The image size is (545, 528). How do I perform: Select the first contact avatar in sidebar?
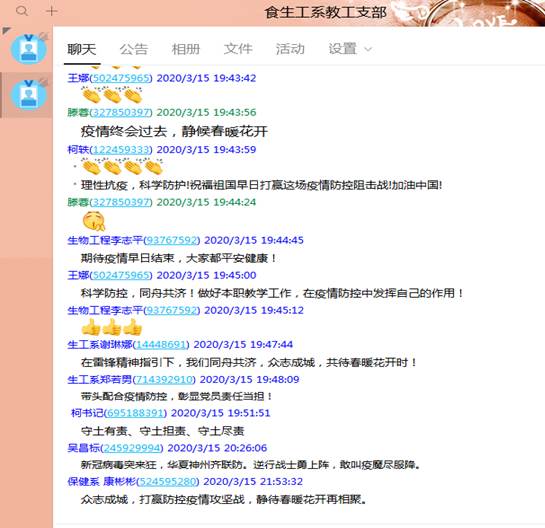[29, 49]
